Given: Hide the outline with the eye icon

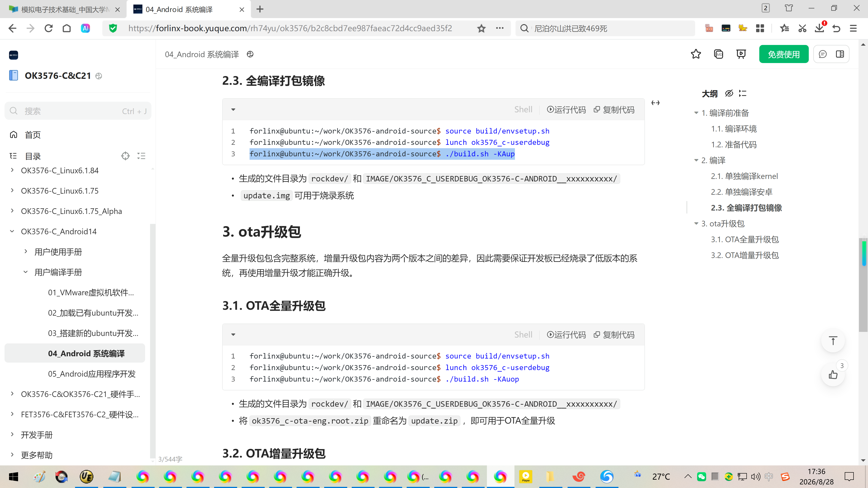Looking at the screenshot, I should pos(729,93).
